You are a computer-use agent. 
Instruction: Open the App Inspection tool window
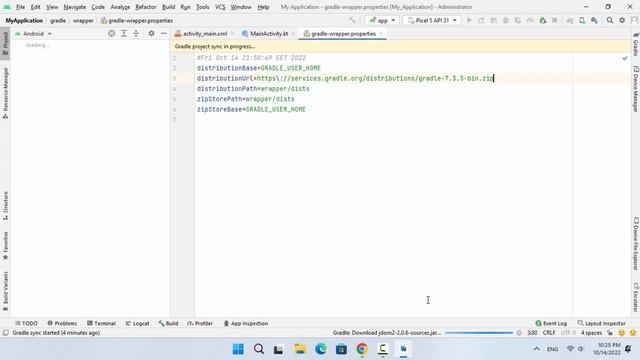click(245, 323)
